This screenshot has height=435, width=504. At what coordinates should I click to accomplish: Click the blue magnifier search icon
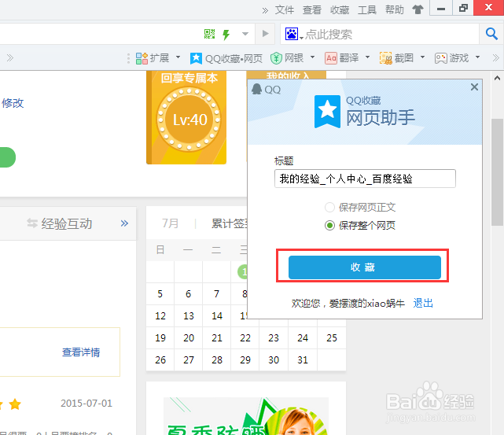(x=491, y=34)
